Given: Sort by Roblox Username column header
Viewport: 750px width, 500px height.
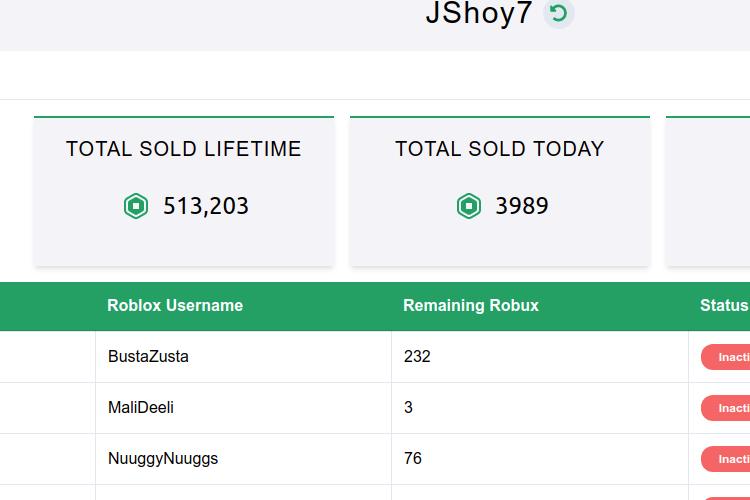Looking at the screenshot, I should click(175, 305).
